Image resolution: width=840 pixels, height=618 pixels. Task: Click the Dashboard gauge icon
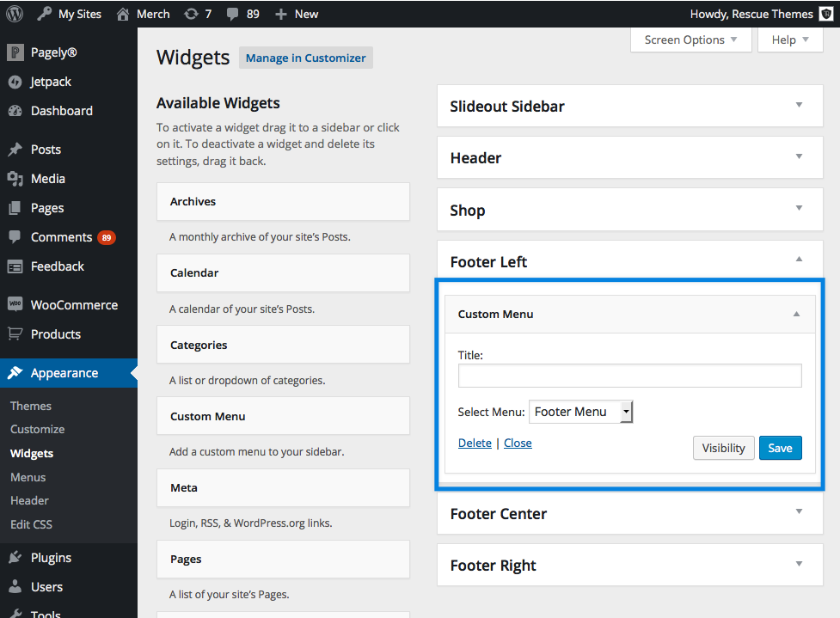[15, 111]
